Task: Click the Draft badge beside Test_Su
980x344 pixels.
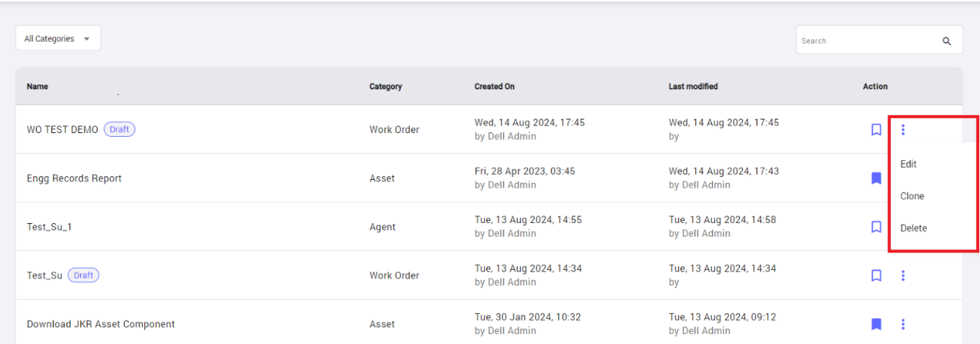Action: pyautogui.click(x=84, y=275)
